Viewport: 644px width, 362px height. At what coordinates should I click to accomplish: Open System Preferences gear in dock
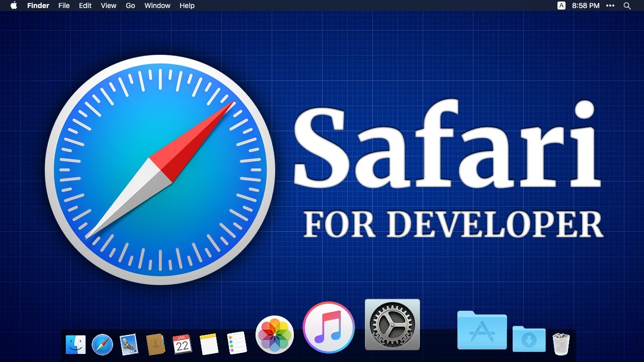pos(392,324)
